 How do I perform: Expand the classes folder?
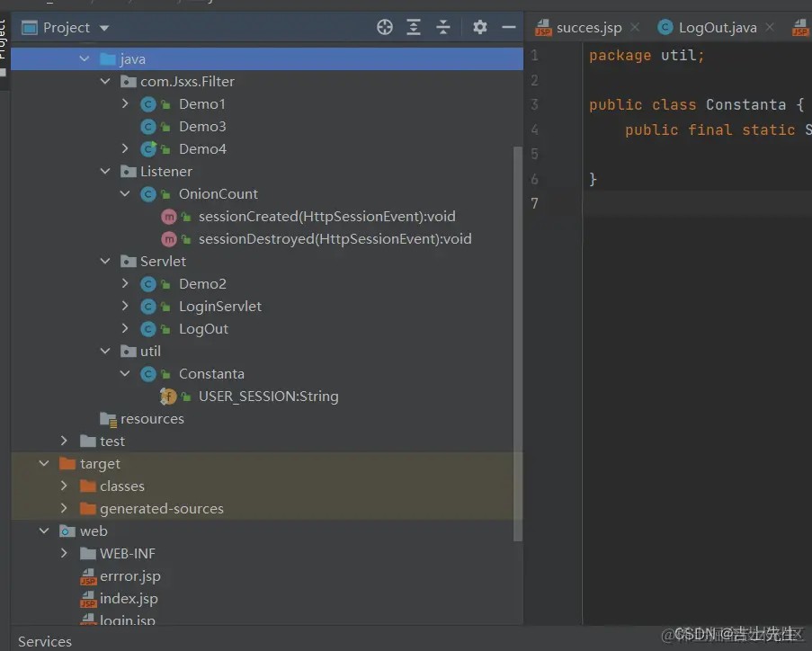click(x=64, y=486)
